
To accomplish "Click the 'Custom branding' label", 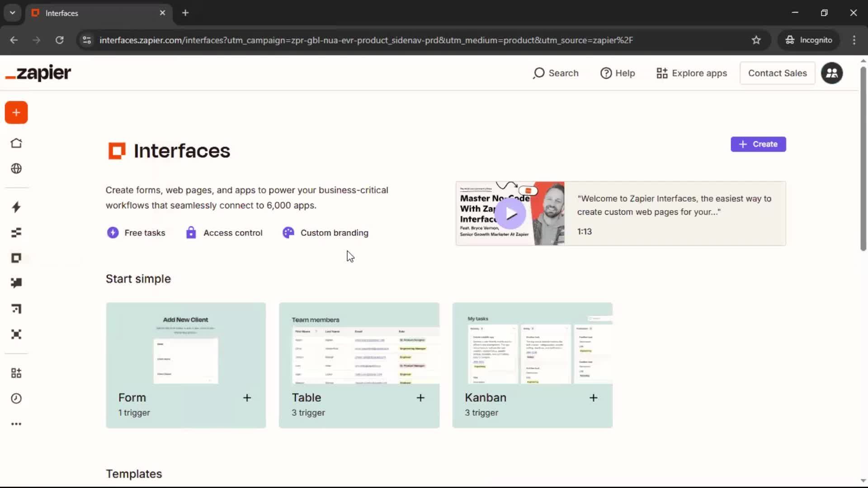I will 335,233.
